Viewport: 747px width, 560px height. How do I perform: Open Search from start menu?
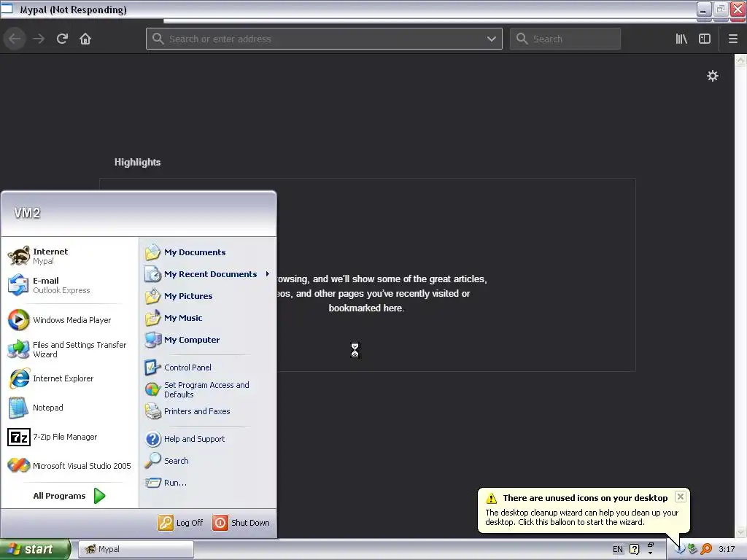click(x=208, y=461)
